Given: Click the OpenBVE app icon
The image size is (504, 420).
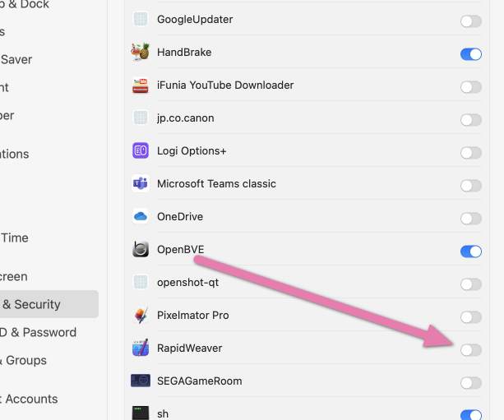Looking at the screenshot, I should [141, 249].
